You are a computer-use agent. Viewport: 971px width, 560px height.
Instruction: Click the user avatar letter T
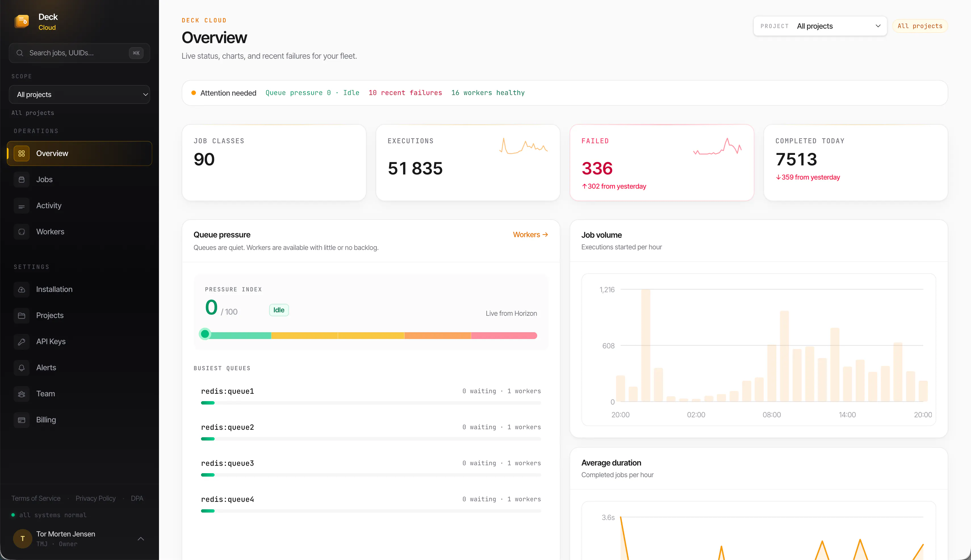pyautogui.click(x=23, y=538)
